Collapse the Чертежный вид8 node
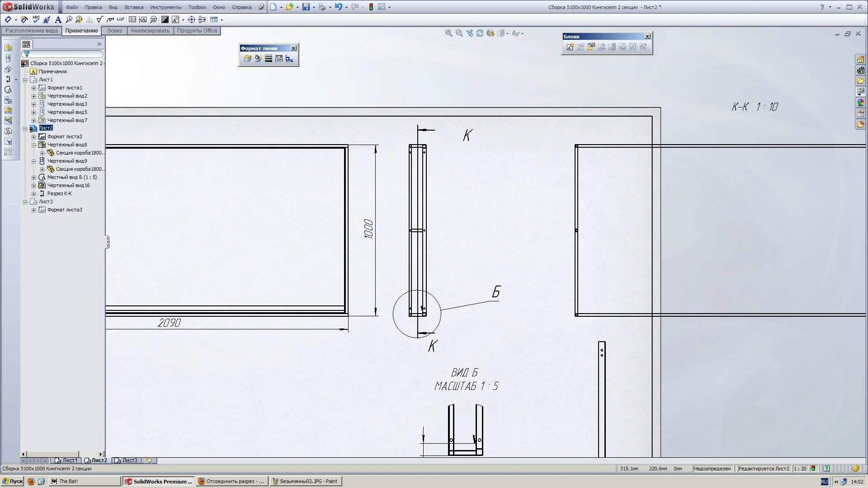Viewport: 868px width, 488px height. coord(33,145)
